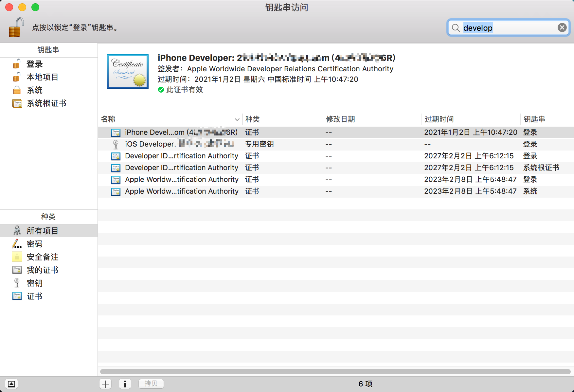Sort by 过期时间 column header

439,119
